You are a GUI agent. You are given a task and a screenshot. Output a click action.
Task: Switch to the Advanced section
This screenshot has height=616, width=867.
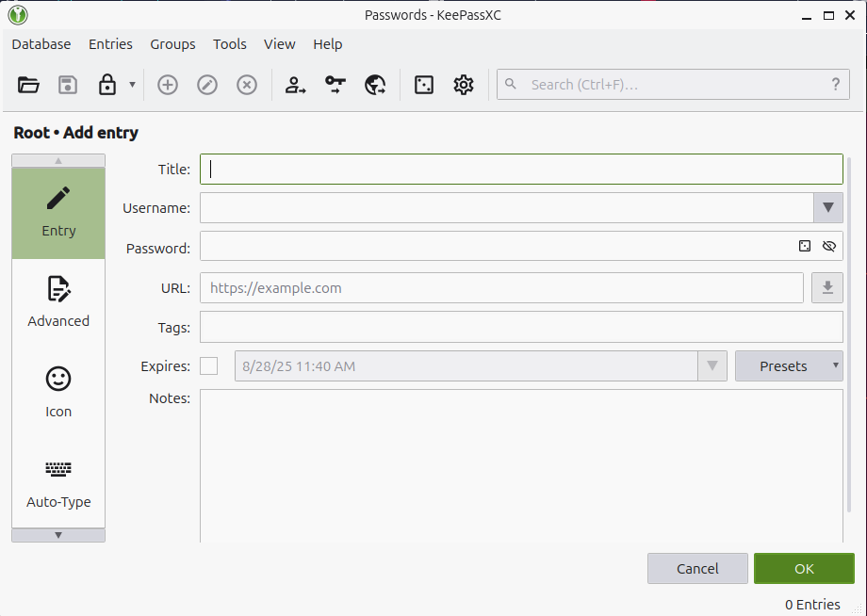coord(58,301)
